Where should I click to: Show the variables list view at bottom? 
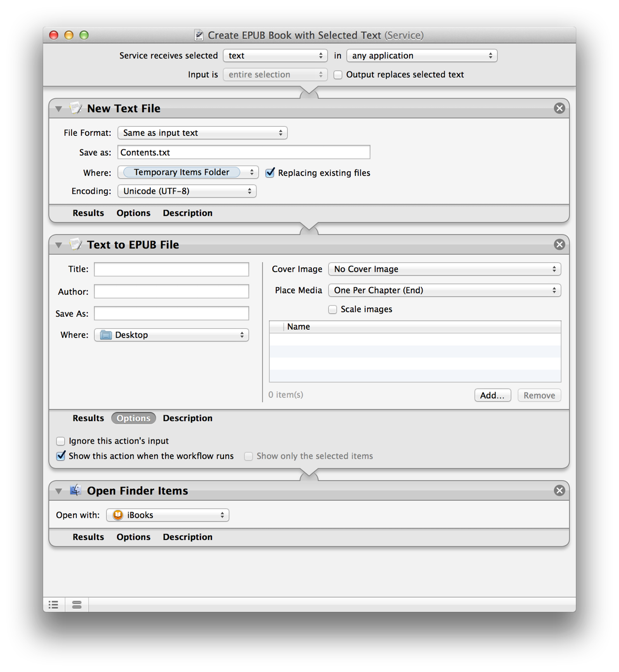coord(77,604)
